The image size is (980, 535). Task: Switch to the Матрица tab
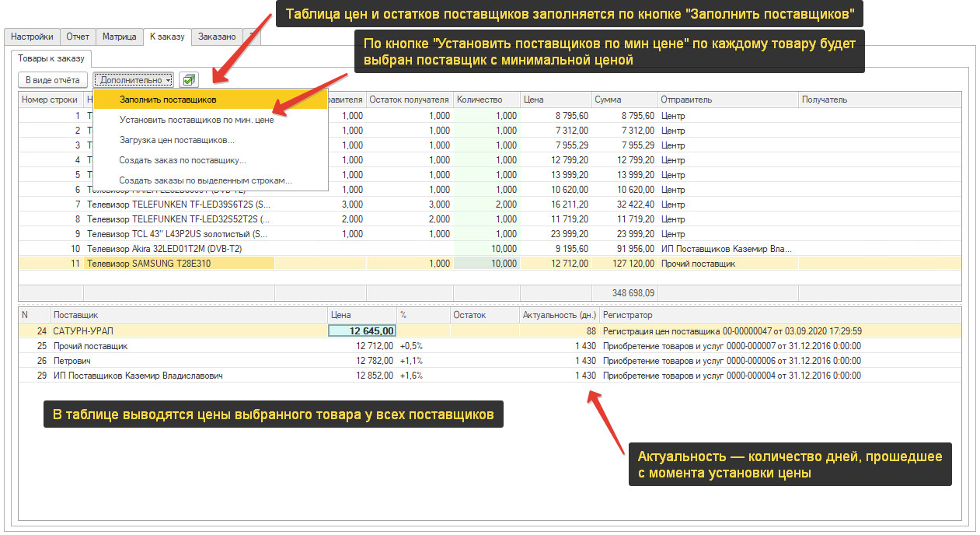tap(120, 37)
